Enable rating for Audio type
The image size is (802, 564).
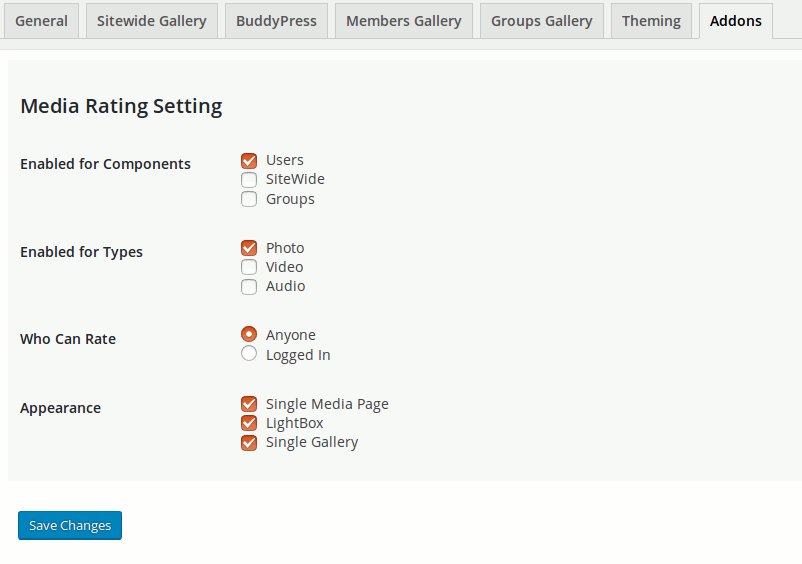tap(249, 286)
